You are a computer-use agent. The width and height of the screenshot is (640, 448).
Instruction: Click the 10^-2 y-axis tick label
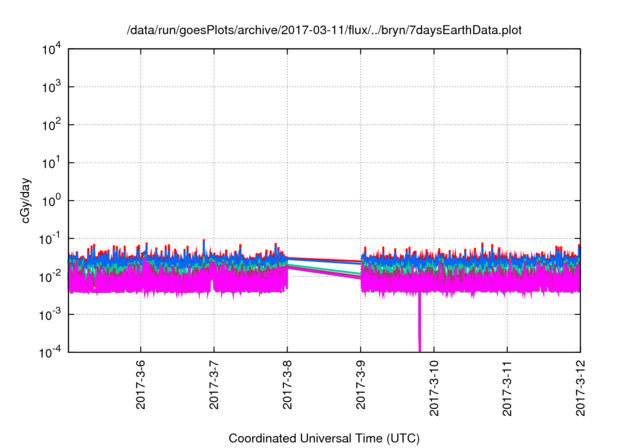point(50,277)
